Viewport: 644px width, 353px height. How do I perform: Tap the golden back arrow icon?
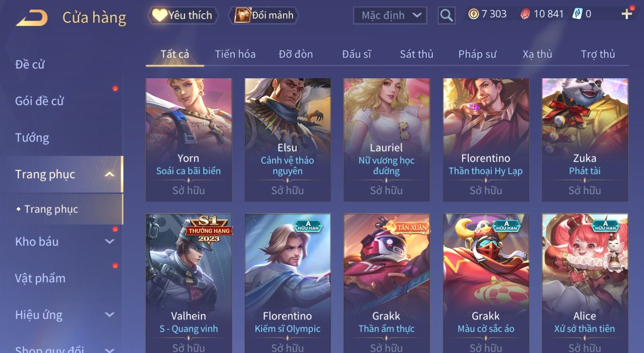pyautogui.click(x=32, y=18)
